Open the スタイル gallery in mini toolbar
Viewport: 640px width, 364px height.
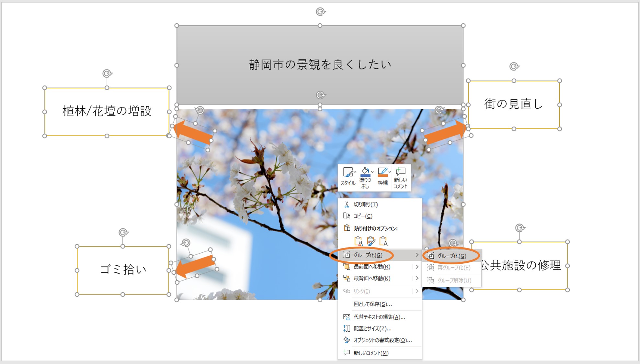348,177
